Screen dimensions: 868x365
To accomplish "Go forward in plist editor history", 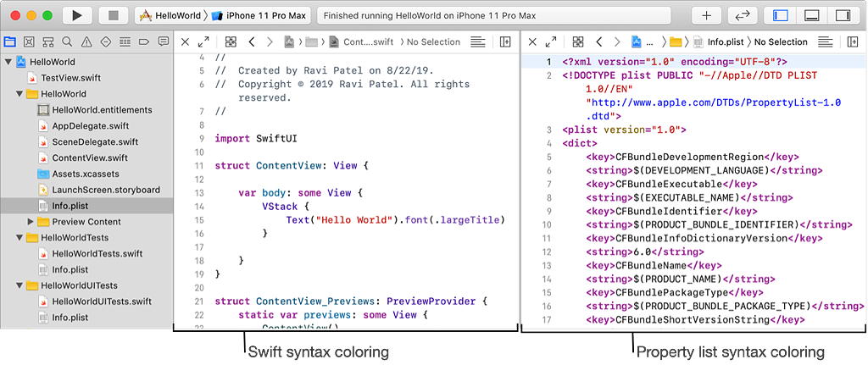I will pos(617,41).
